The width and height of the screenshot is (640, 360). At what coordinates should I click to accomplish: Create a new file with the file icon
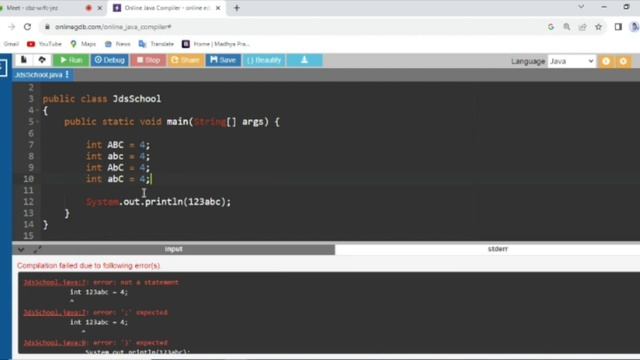[24, 60]
